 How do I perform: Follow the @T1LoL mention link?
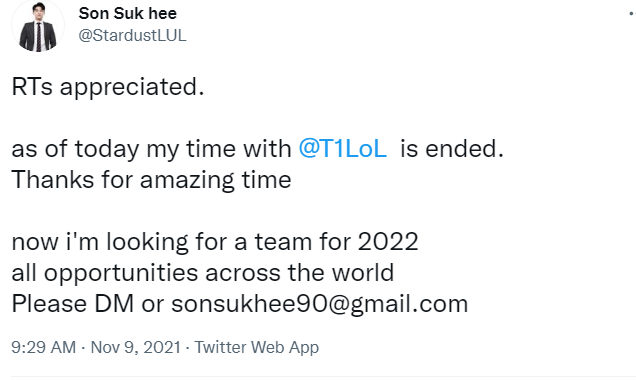pos(343,148)
